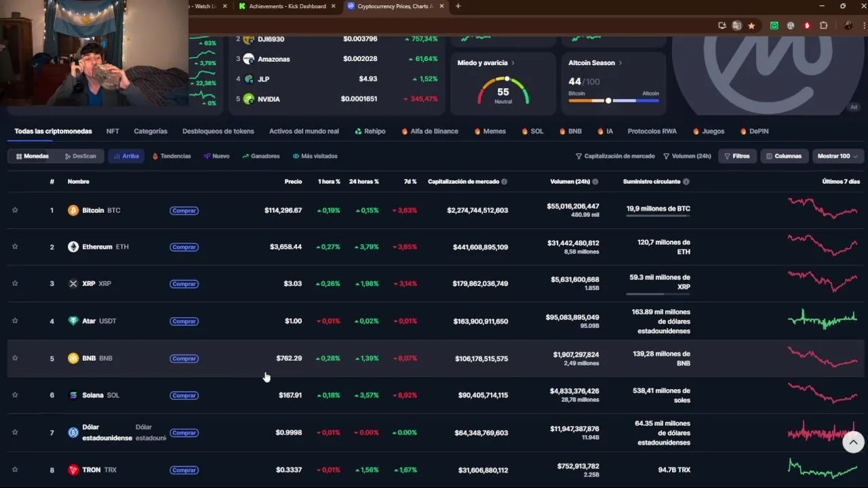Click Bitcoin circulating supply progress bar
The image size is (868, 488).
point(658,216)
